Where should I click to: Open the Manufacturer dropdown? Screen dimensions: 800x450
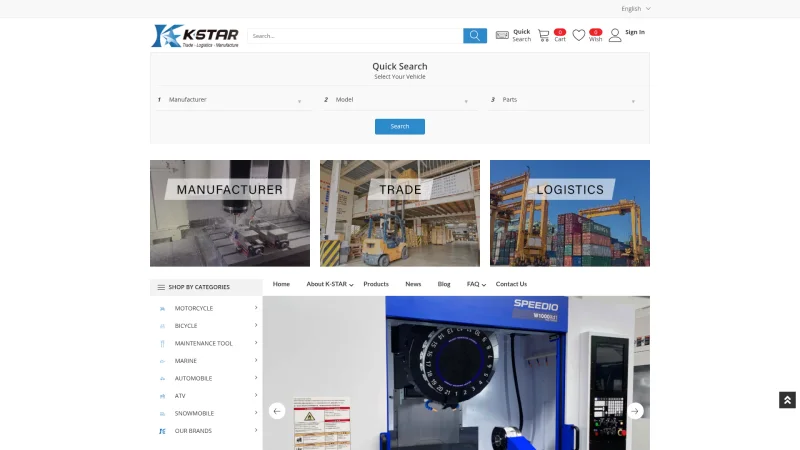coord(234,100)
